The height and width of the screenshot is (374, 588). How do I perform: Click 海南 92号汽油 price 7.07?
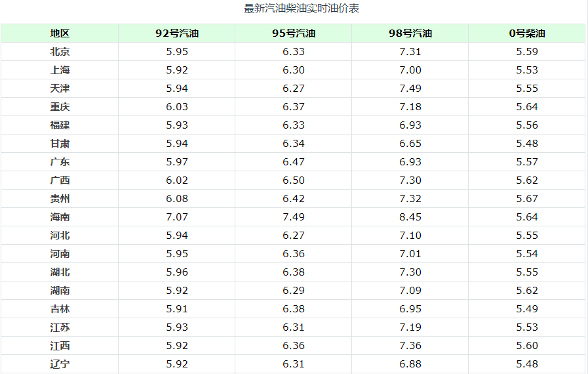[x=177, y=217]
